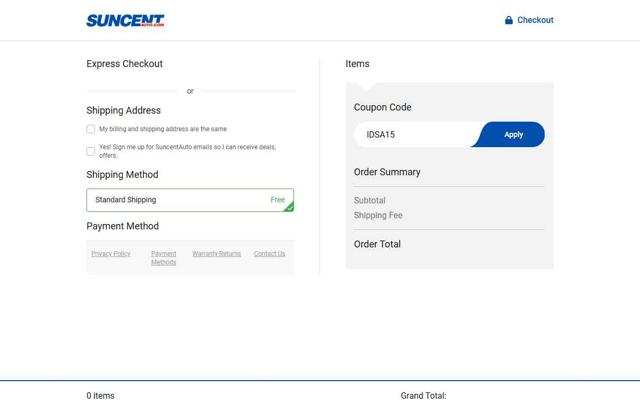
Task: Click the coupon code input field
Action: (x=416, y=134)
